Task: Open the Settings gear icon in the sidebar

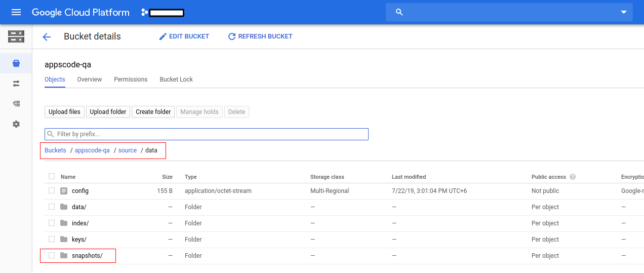Action: click(16, 124)
